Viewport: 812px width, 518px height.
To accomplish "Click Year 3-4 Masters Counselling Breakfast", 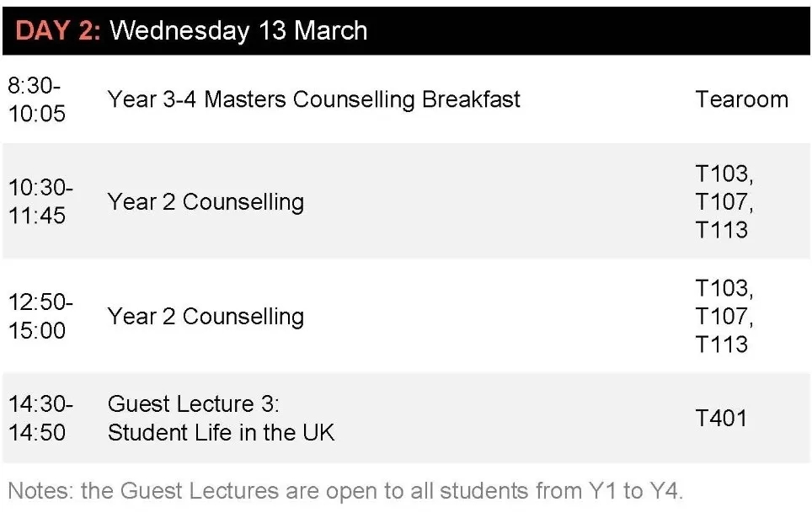I will (x=314, y=99).
